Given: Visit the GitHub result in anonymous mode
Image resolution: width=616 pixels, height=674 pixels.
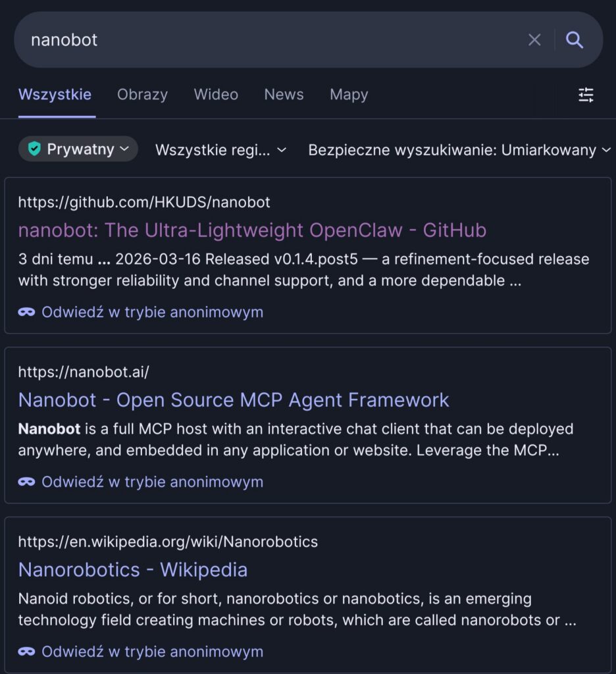Looking at the screenshot, I should 152,312.
